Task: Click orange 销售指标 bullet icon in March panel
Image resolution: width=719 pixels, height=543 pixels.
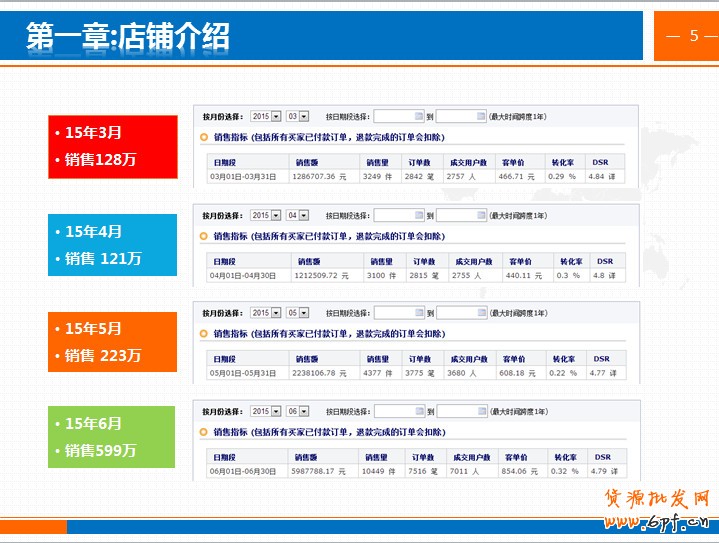Action: (204, 137)
